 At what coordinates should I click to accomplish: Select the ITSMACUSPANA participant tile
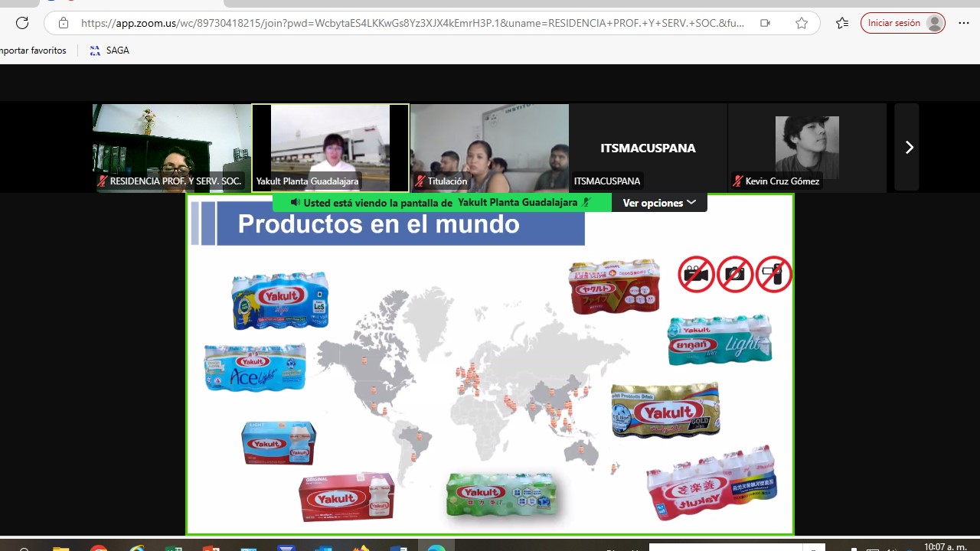tap(648, 148)
